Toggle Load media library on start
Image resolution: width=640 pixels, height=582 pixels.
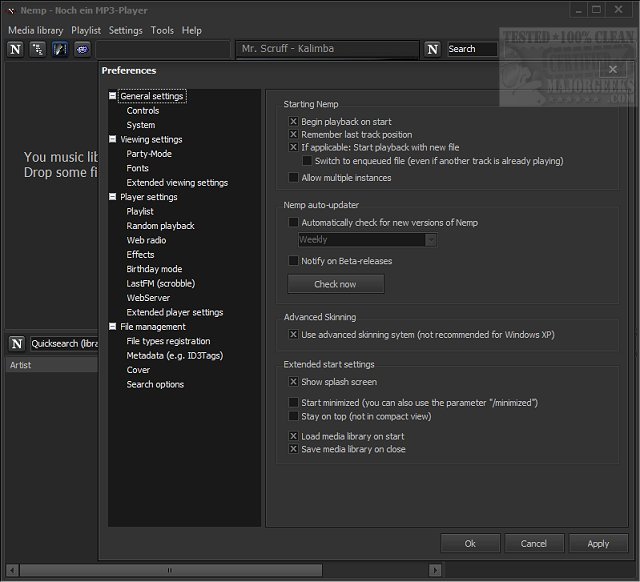coord(293,436)
